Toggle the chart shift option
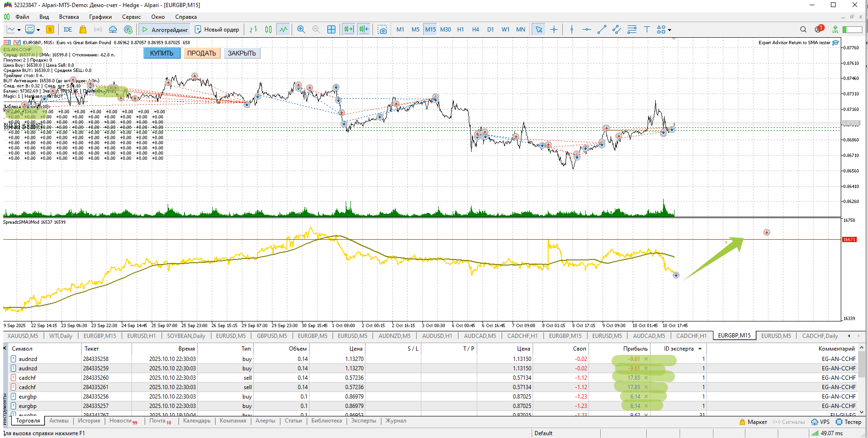868x438 pixels. [x=364, y=30]
